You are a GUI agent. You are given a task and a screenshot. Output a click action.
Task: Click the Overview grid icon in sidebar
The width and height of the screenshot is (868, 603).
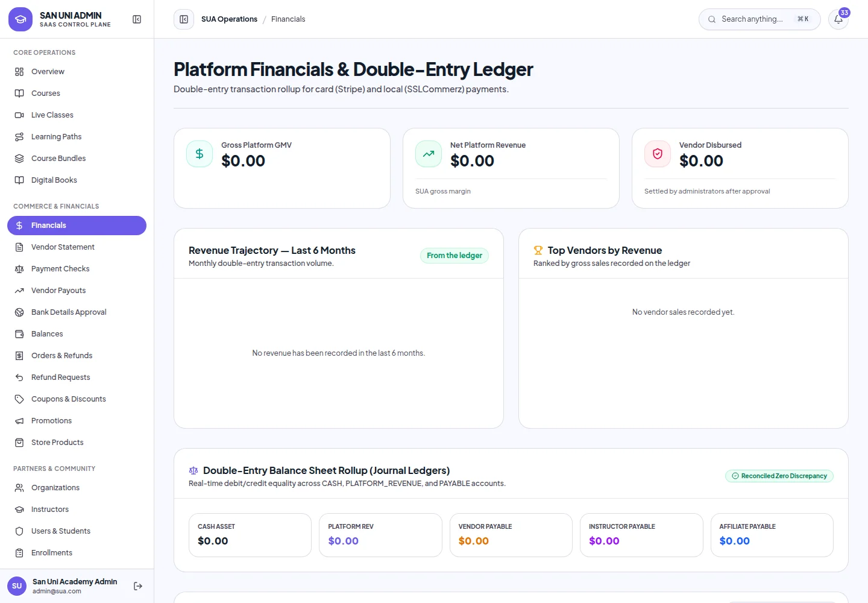(x=19, y=72)
